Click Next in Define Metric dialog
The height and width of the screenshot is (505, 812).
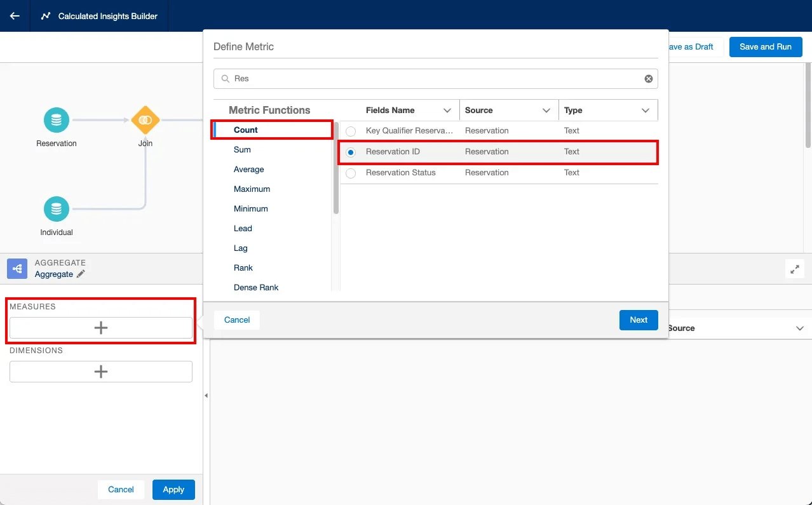click(x=638, y=320)
